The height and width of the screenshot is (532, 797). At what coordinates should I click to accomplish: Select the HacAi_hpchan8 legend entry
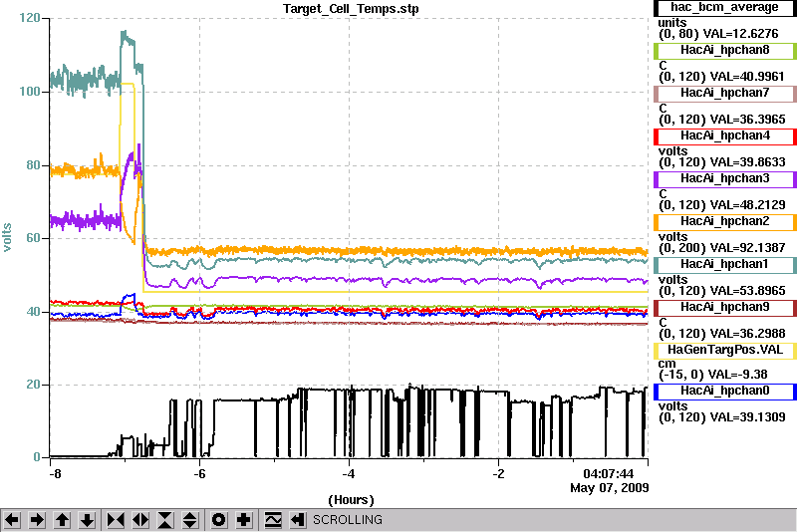point(725,50)
